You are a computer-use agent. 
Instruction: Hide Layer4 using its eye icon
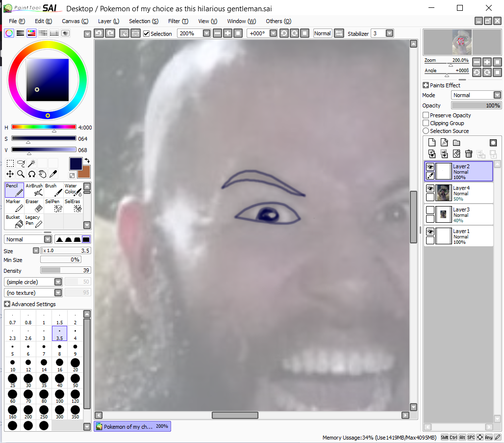click(430, 188)
